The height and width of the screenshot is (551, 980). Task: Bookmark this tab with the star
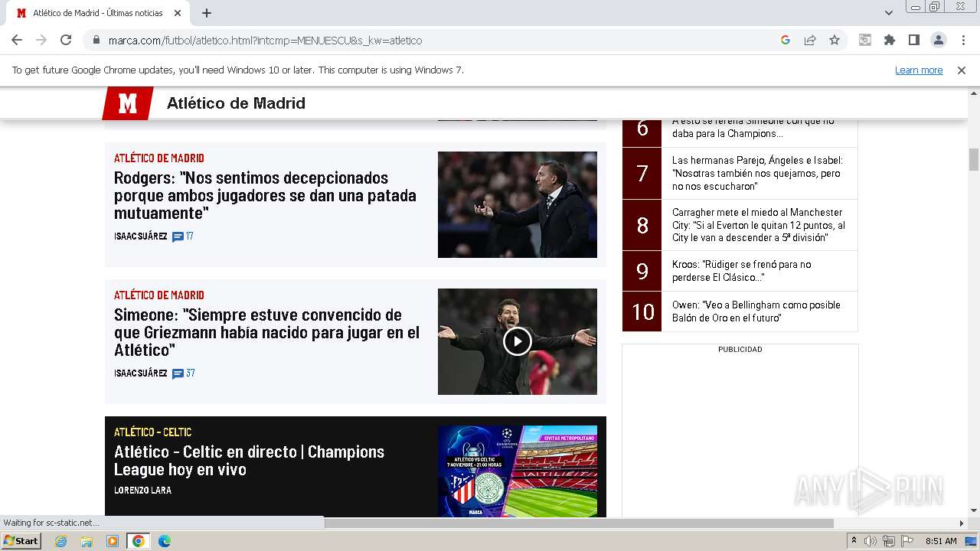click(x=835, y=40)
